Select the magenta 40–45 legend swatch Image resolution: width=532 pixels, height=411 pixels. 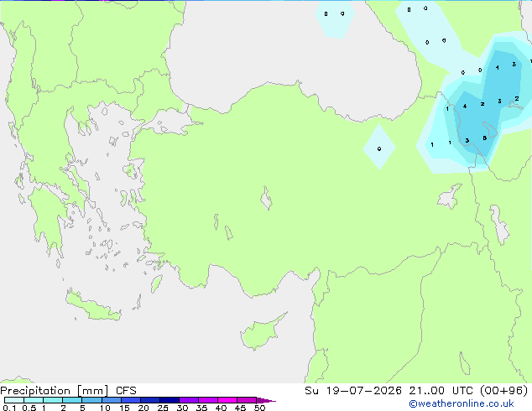(227, 400)
